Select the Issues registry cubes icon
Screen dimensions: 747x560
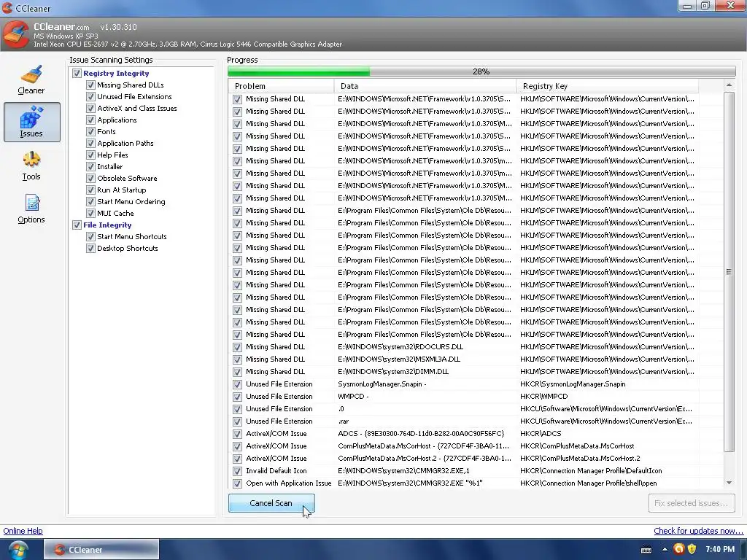[x=31, y=117]
